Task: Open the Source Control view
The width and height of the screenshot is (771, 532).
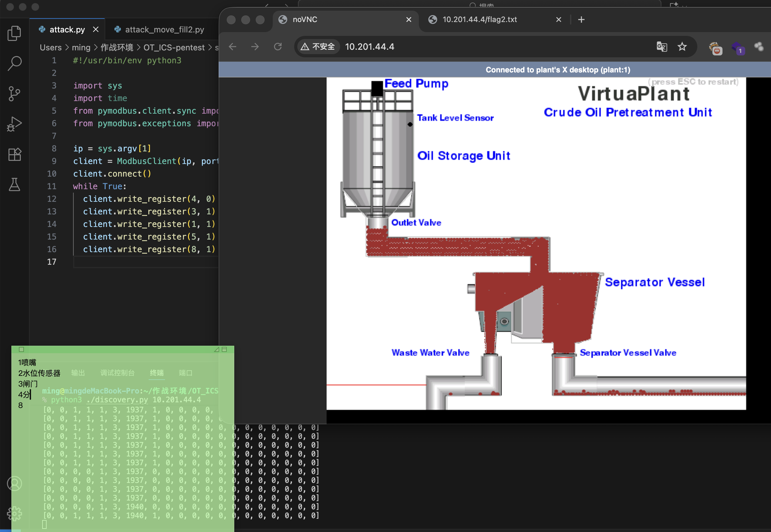Action: point(14,94)
